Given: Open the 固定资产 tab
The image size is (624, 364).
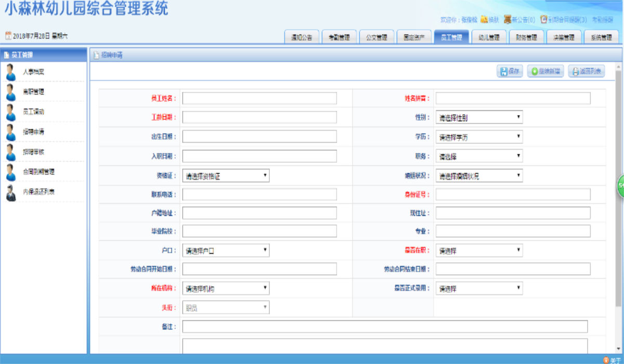Looking at the screenshot, I should (414, 37).
